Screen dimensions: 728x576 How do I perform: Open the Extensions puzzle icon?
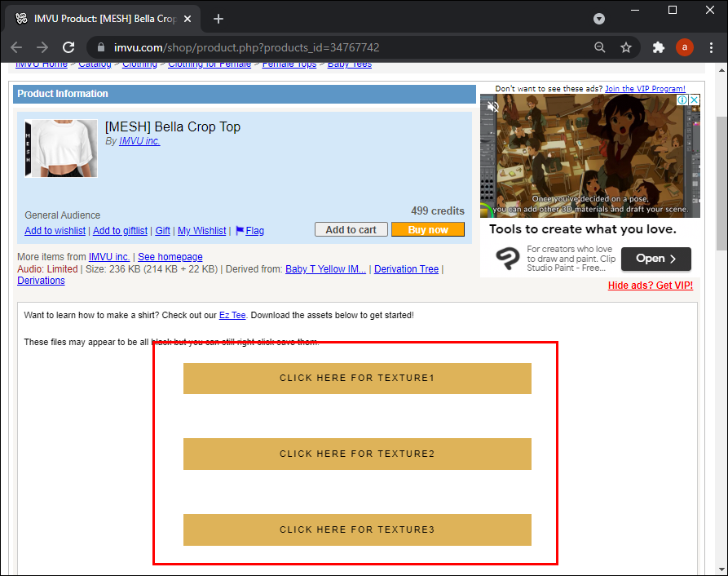click(x=659, y=47)
